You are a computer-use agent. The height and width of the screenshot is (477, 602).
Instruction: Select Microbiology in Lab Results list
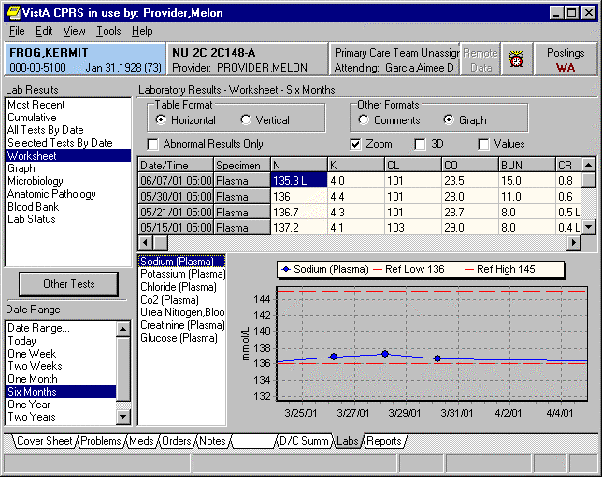[36, 181]
